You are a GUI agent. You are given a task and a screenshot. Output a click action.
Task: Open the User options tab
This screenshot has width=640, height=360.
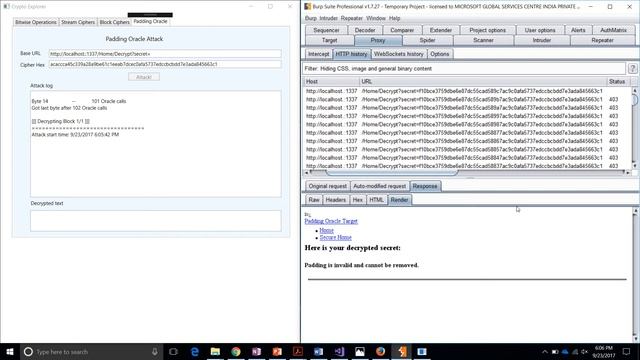540,30
